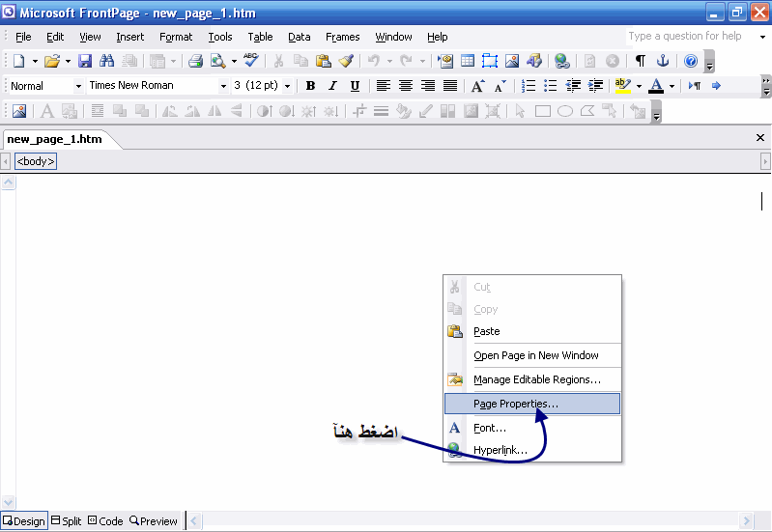Image resolution: width=772 pixels, height=532 pixels.
Task: Expand the Open button dropdown arrow
Action: (x=68, y=62)
